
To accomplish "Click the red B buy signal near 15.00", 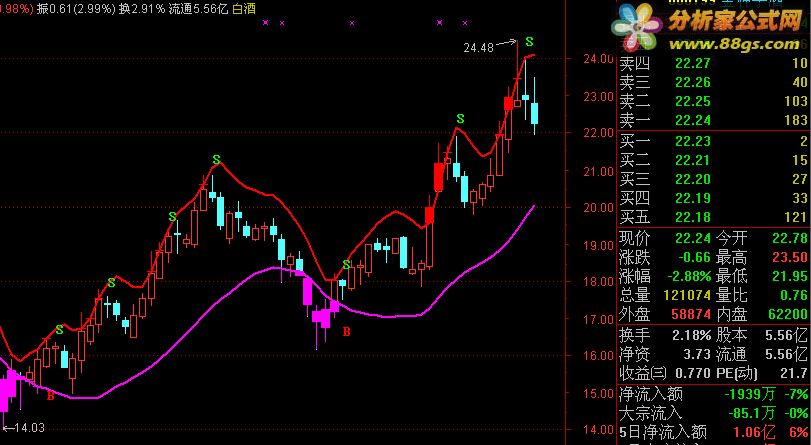I will click(50, 397).
